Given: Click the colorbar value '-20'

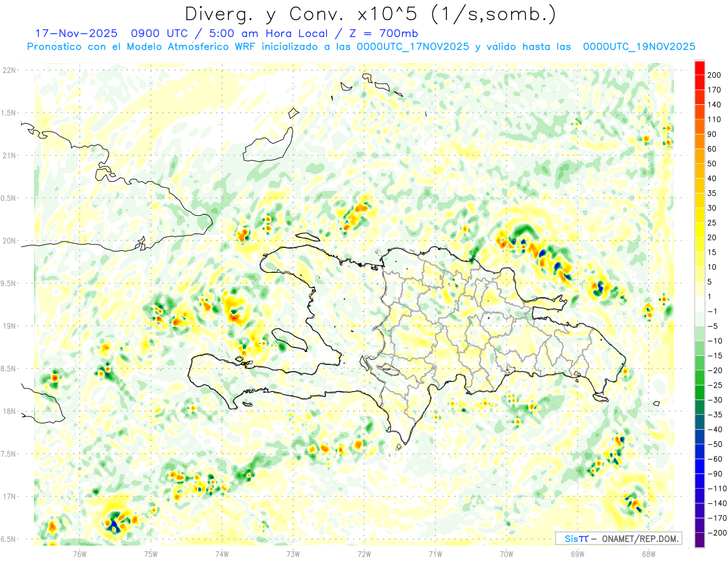Looking at the screenshot, I should pos(715,370).
